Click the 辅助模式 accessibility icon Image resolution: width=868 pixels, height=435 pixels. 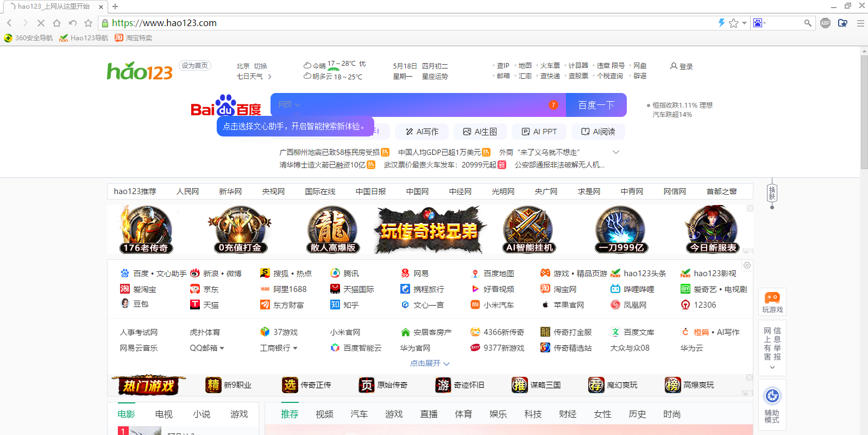click(772, 404)
